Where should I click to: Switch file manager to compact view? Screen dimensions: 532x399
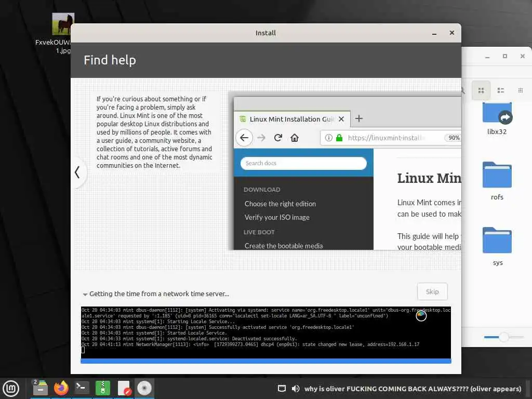(521, 90)
